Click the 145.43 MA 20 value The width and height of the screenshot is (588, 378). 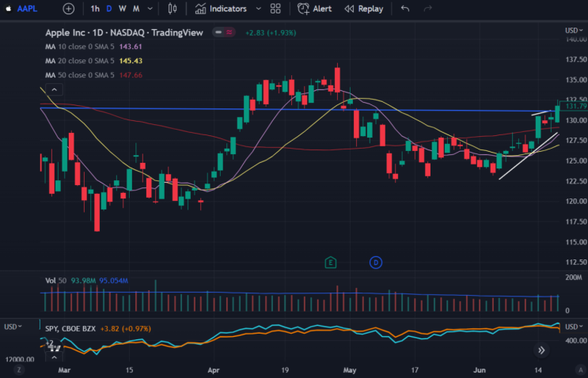(131, 61)
